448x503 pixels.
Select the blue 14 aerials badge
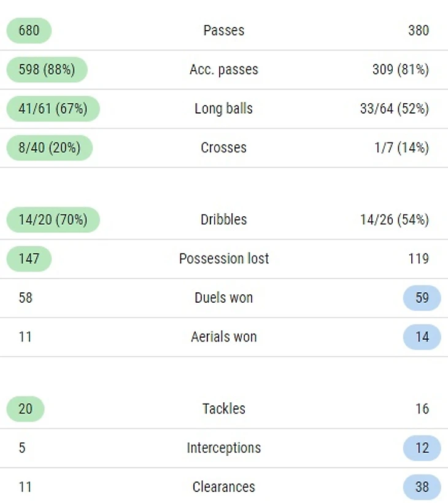tap(422, 337)
